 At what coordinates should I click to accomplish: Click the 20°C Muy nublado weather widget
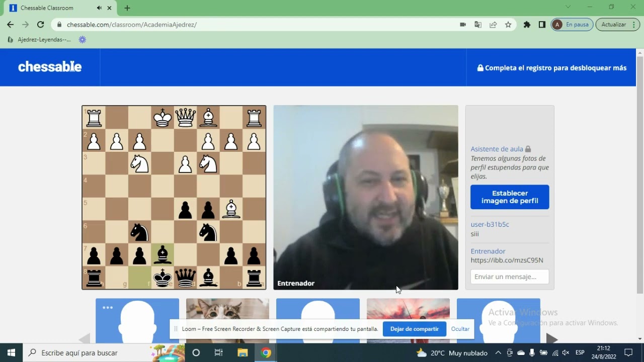pyautogui.click(x=452, y=353)
